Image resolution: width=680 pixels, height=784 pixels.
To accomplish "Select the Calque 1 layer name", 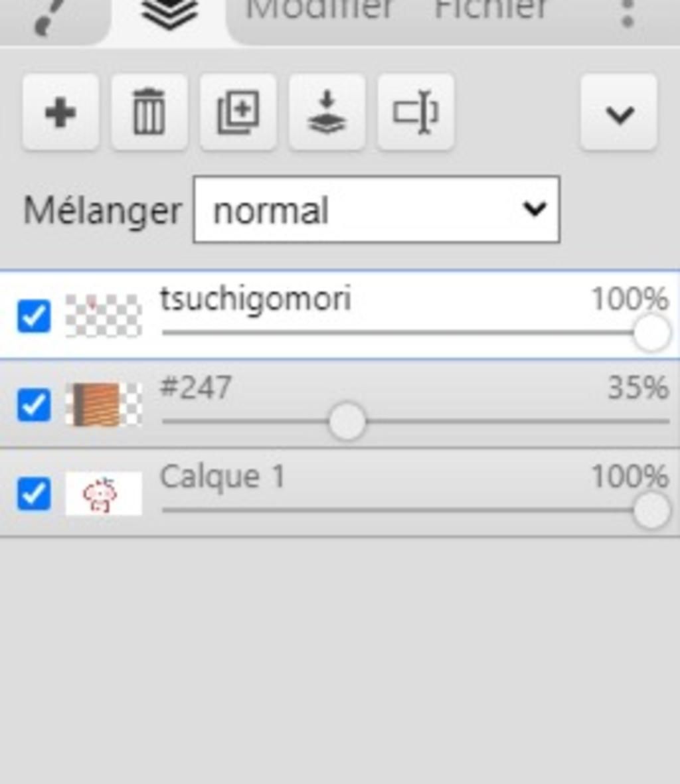I will (222, 477).
